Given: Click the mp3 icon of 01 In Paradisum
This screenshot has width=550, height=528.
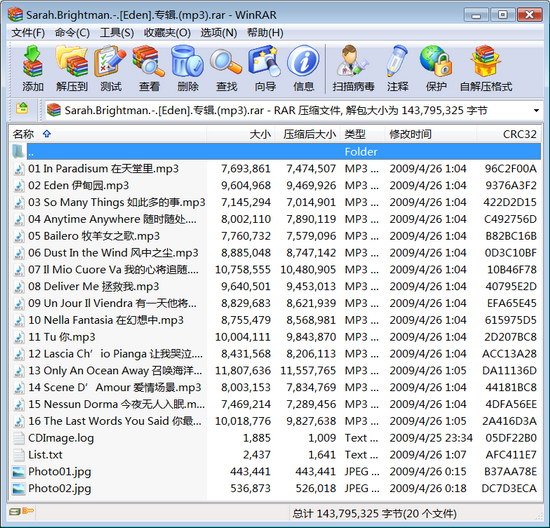Looking at the screenshot, I should (19, 169).
